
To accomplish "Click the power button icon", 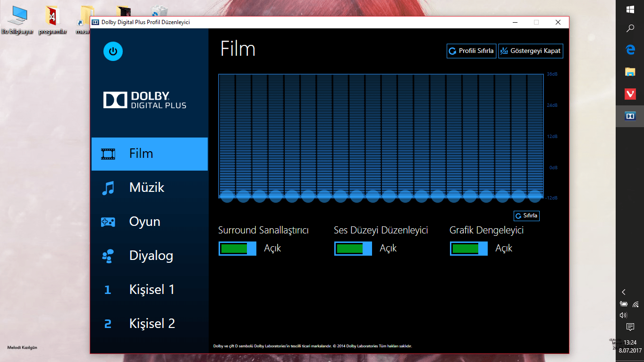I will [x=113, y=51].
